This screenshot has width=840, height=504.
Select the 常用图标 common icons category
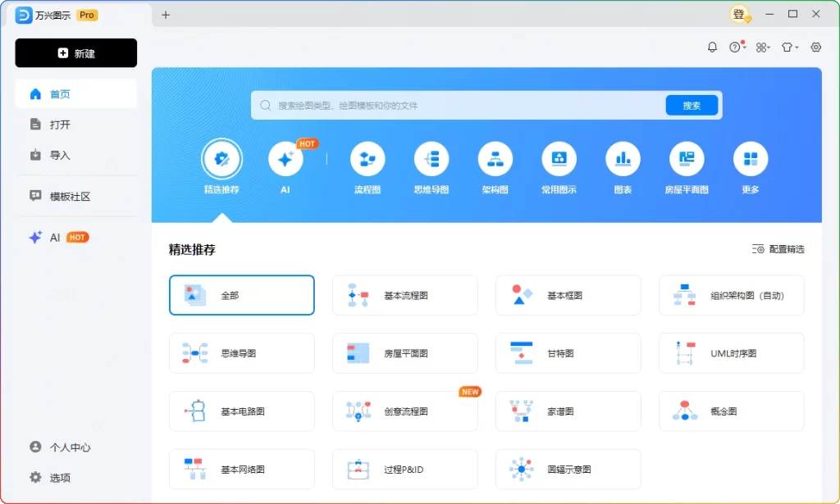pyautogui.click(x=559, y=159)
